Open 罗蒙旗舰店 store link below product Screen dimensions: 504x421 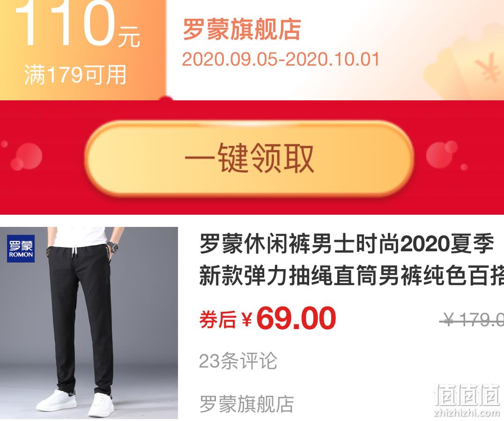[x=246, y=404]
